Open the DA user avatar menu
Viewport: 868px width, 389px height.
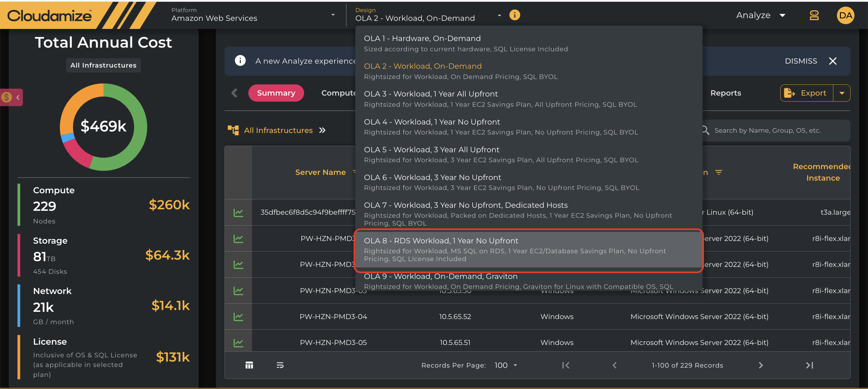[x=845, y=15]
